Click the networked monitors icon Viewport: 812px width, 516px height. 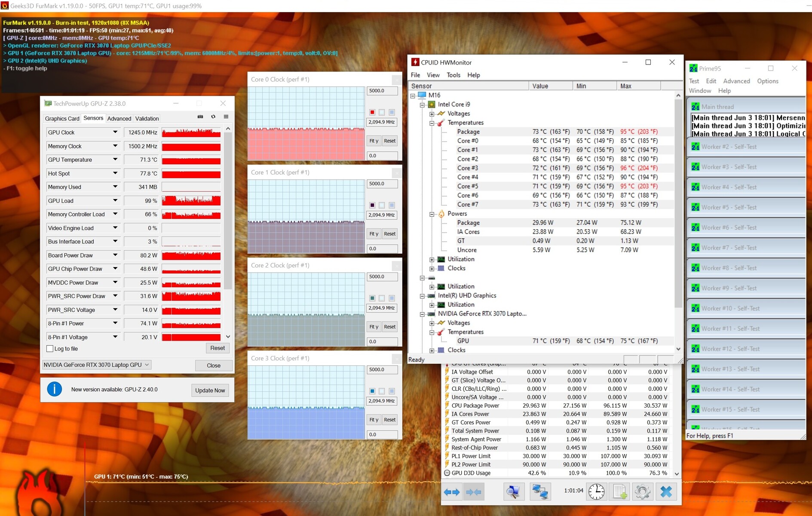pyautogui.click(x=540, y=491)
